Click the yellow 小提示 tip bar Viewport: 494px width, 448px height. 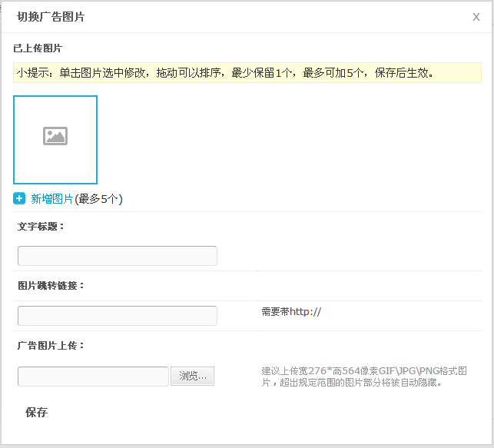(247, 73)
